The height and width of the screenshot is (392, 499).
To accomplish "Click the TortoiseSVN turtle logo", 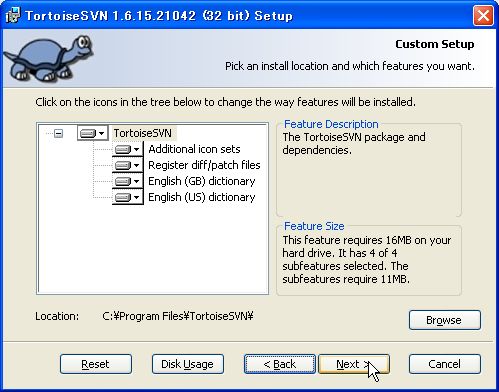I will pyautogui.click(x=48, y=58).
